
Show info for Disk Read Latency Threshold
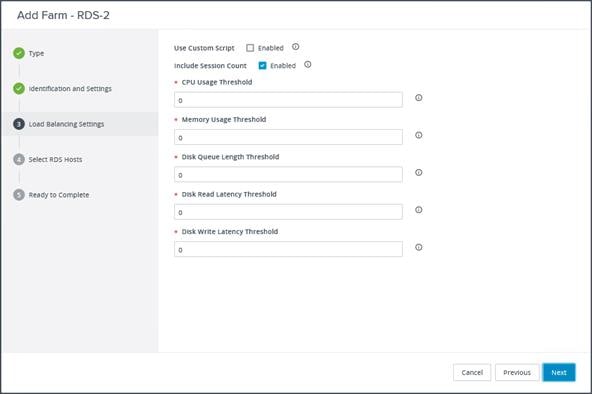[x=419, y=210]
